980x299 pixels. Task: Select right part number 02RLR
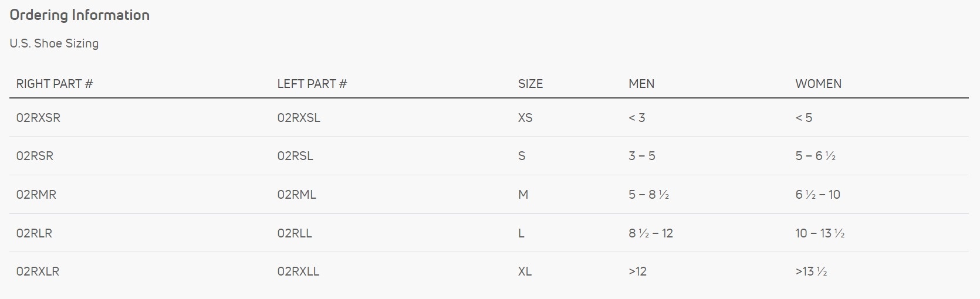[x=34, y=233]
